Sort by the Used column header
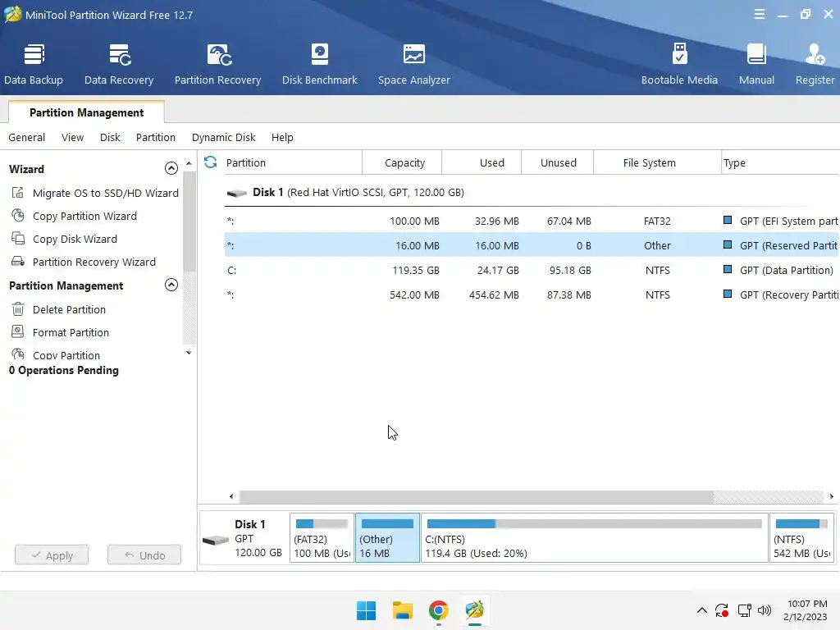The height and width of the screenshot is (630, 840). (482, 162)
